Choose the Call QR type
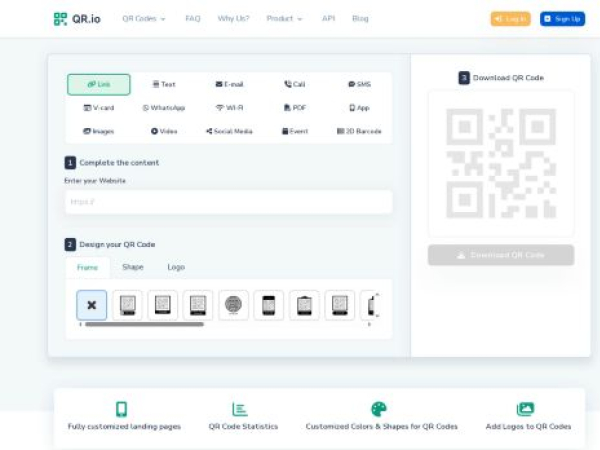The height and width of the screenshot is (450, 600). tap(294, 84)
